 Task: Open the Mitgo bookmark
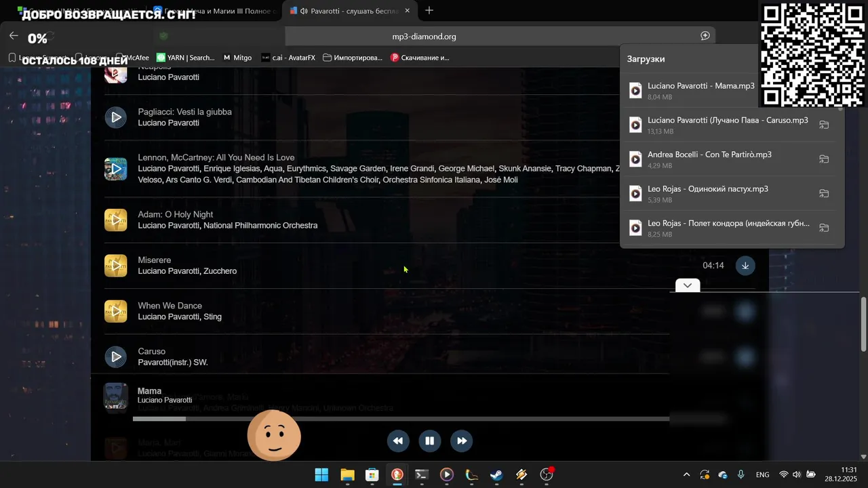pyautogui.click(x=237, y=58)
